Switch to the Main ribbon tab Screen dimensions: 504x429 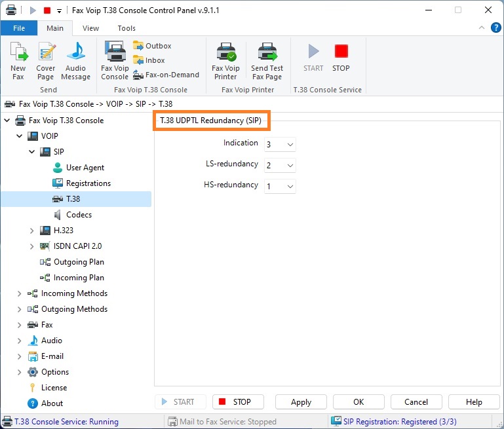(55, 28)
